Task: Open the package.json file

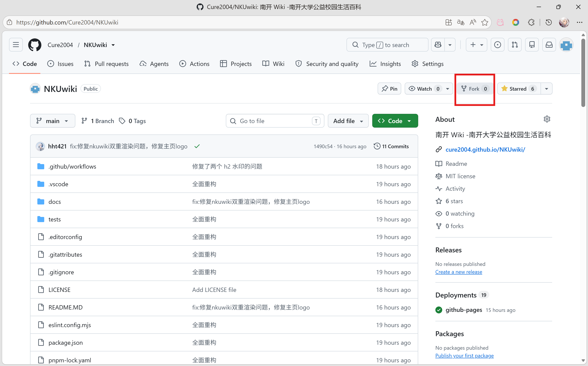Action: [65, 343]
